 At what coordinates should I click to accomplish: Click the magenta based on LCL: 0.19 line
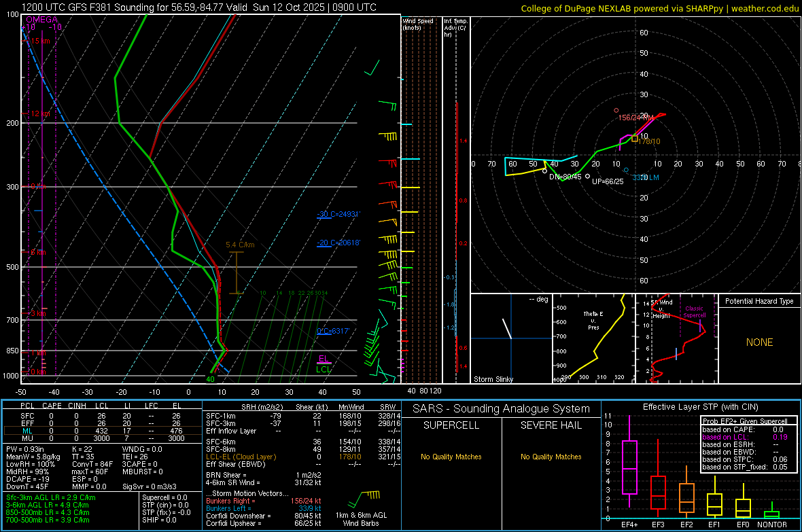tap(745, 437)
